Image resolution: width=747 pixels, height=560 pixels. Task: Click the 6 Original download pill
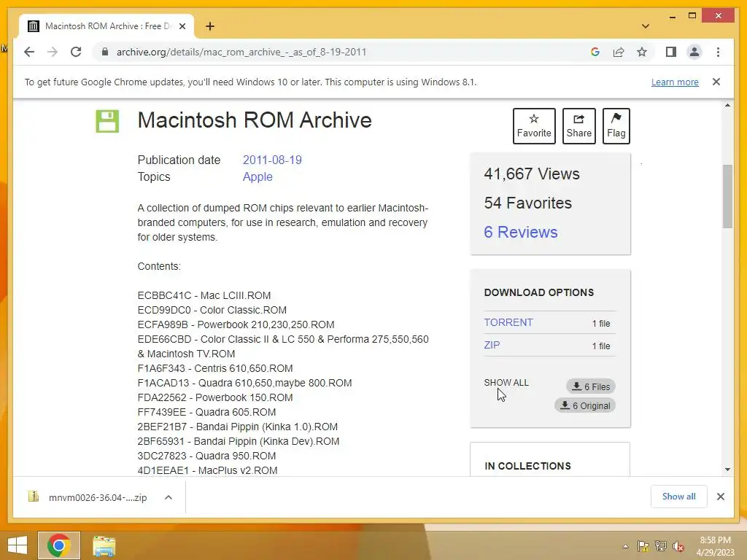pyautogui.click(x=585, y=405)
